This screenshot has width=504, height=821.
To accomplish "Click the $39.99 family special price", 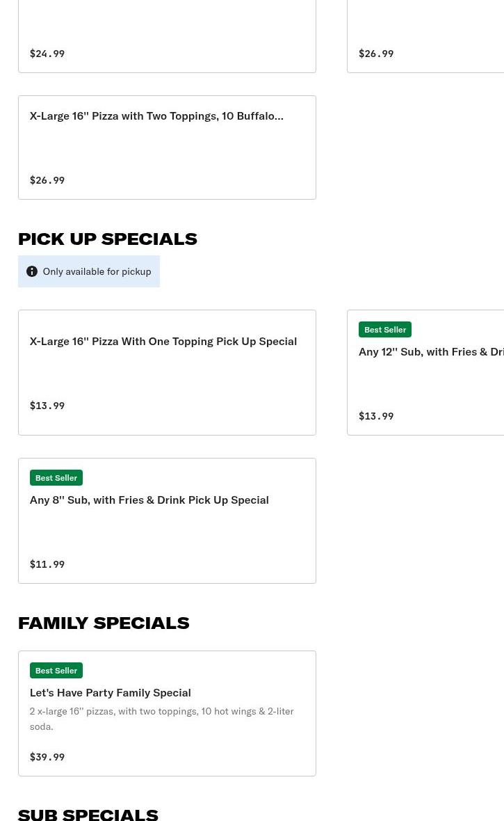I will (x=47, y=757).
